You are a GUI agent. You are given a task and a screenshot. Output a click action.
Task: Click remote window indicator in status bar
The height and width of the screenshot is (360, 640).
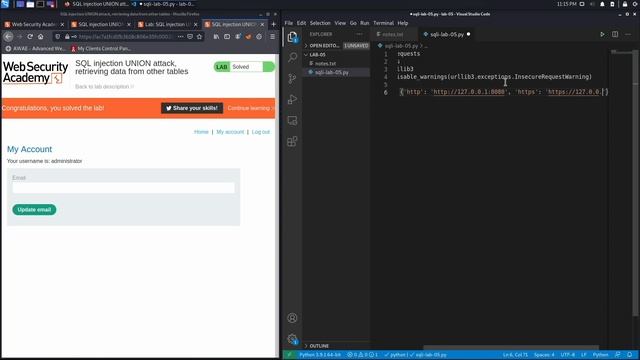pyautogui.click(x=289, y=355)
